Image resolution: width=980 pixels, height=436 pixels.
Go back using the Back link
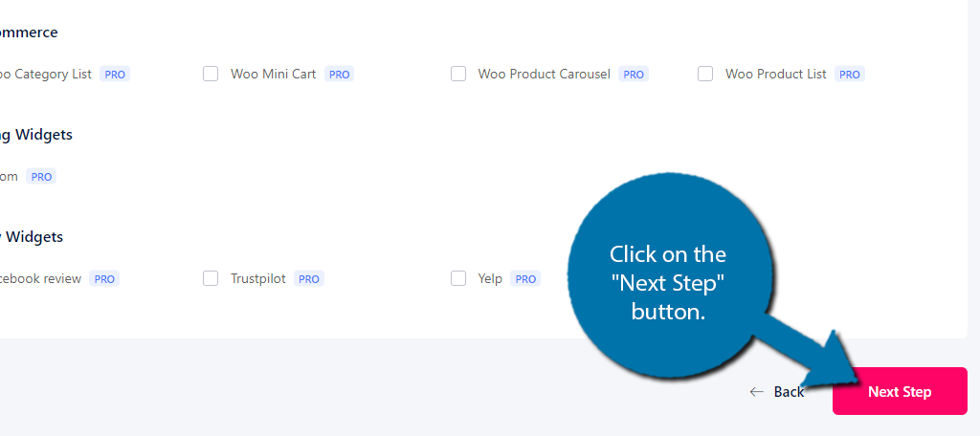click(777, 392)
